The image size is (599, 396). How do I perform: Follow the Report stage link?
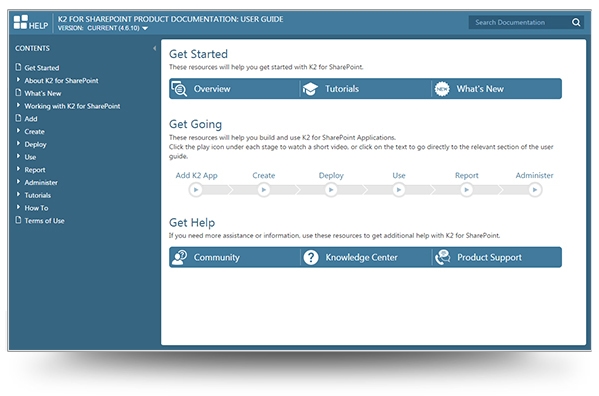[x=466, y=176]
